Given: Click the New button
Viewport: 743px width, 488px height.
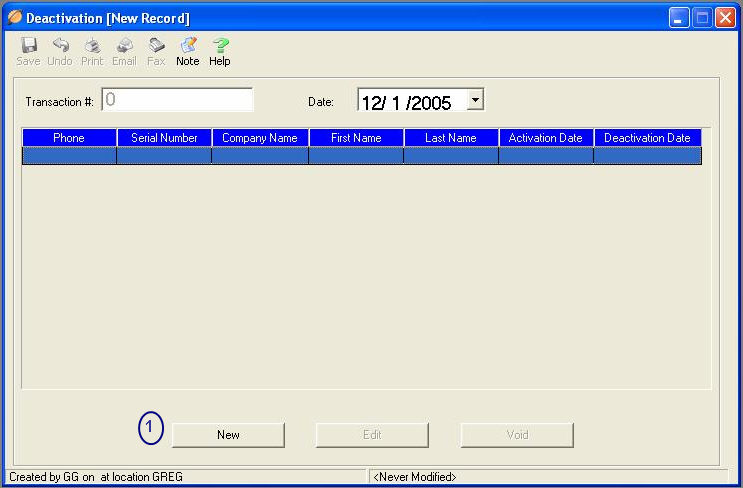Looking at the screenshot, I should (x=228, y=435).
